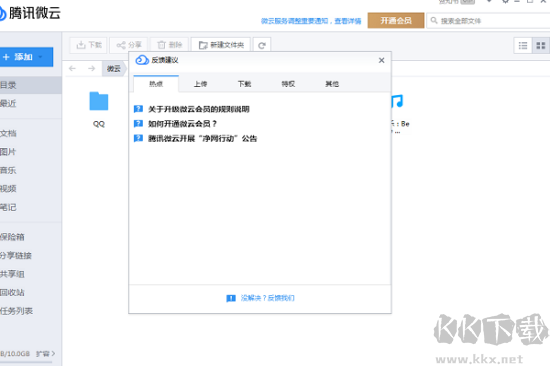Image resolution: width=550 pixels, height=366 pixels.
Task: Select 音乐 in the sidebar
Action: [31, 170]
